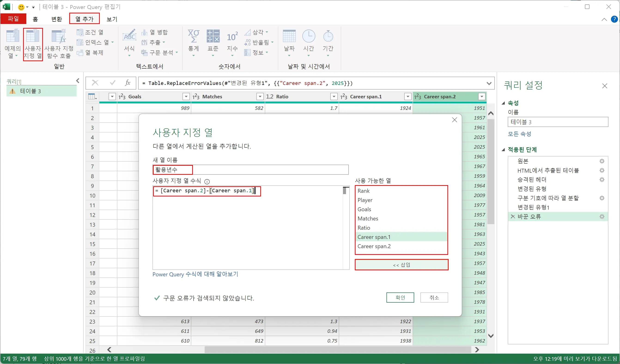The width and height of the screenshot is (620, 364).
Task: Click the 확인 button in the dialog
Action: (x=400, y=297)
